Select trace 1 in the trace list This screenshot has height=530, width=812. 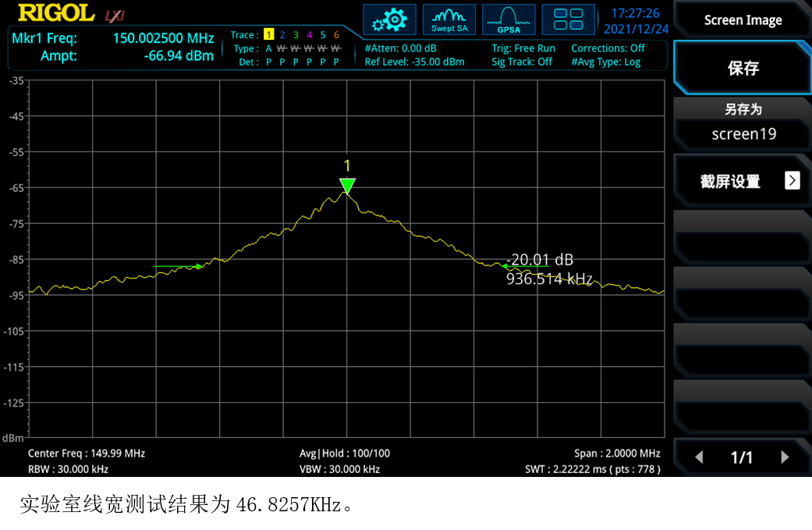point(268,35)
